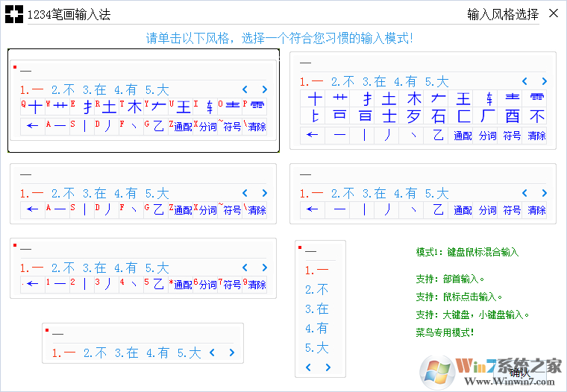This screenshot has height=392, width=567.
Task: Click the R-labeled 土 radical key
Action: pos(107,107)
